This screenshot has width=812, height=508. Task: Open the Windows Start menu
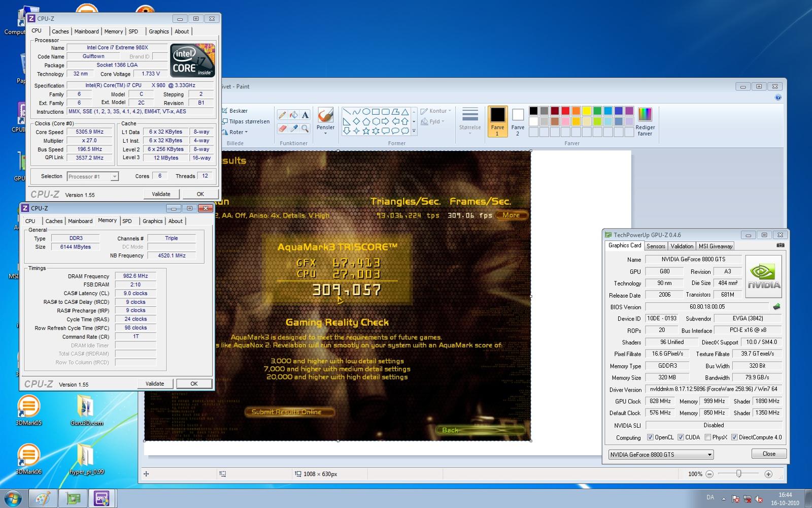[12, 499]
